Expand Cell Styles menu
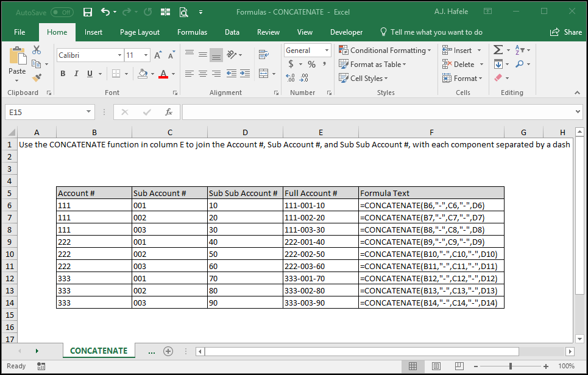588x375 pixels. (363, 78)
